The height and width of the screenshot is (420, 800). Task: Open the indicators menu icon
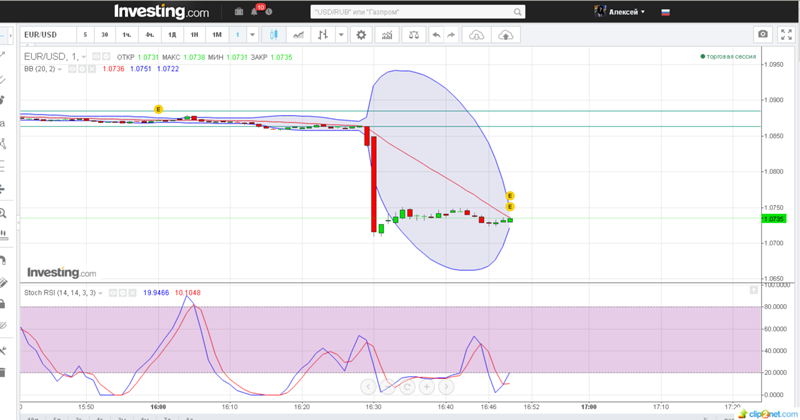(x=387, y=35)
